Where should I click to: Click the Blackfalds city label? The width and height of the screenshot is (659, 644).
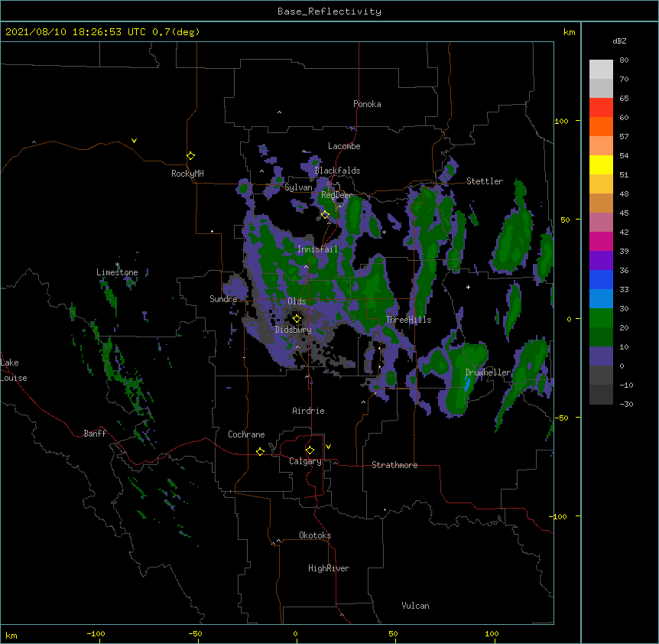coord(337,171)
